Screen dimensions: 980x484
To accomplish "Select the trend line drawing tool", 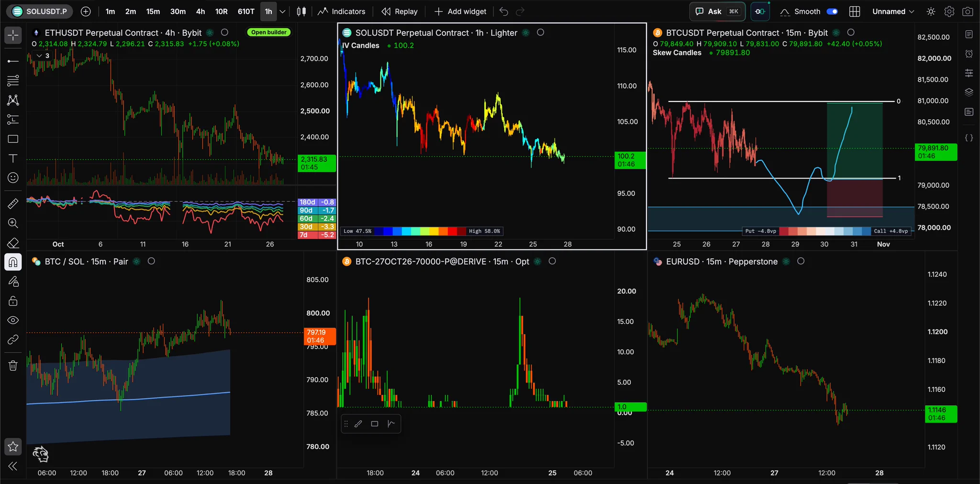I will pyautogui.click(x=13, y=61).
